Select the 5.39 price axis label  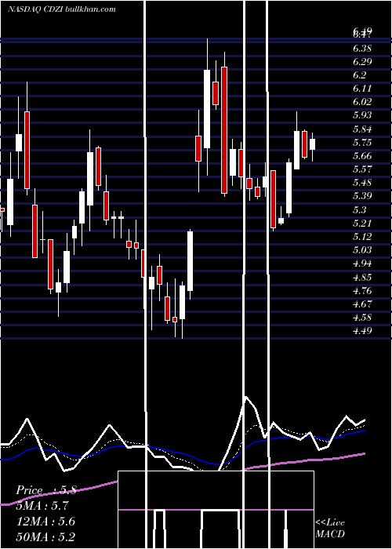coord(362,196)
